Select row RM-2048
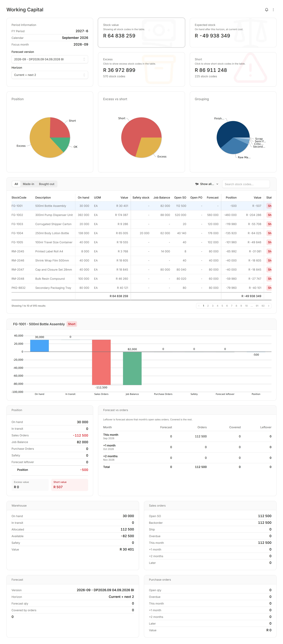The height and width of the screenshot is (644, 283). pos(141,279)
